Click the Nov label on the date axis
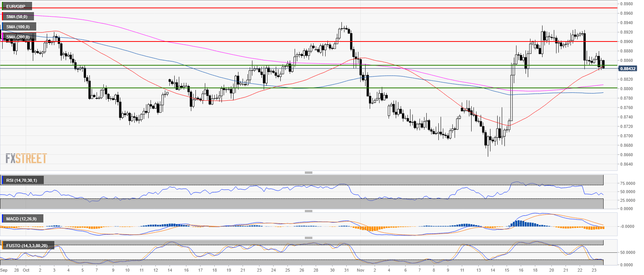The height and width of the screenshot is (275, 644). [x=360, y=270]
